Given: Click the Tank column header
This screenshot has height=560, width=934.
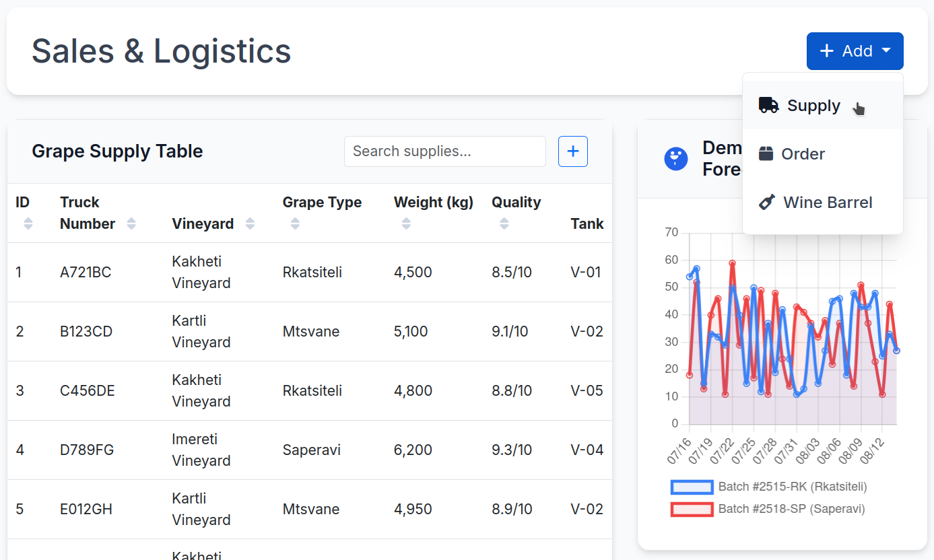Looking at the screenshot, I should pos(587,223).
